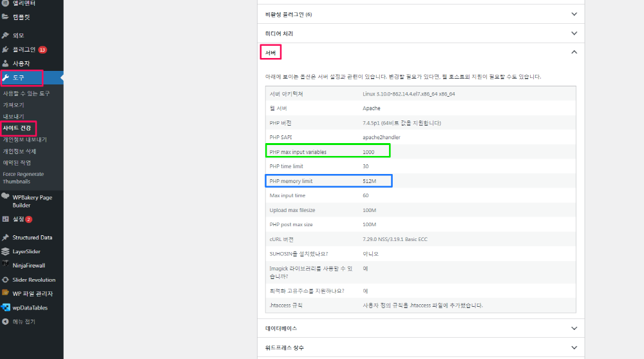644x359 pixels.
Task: Click the 플러그인 plug icon
Action: 5,50
